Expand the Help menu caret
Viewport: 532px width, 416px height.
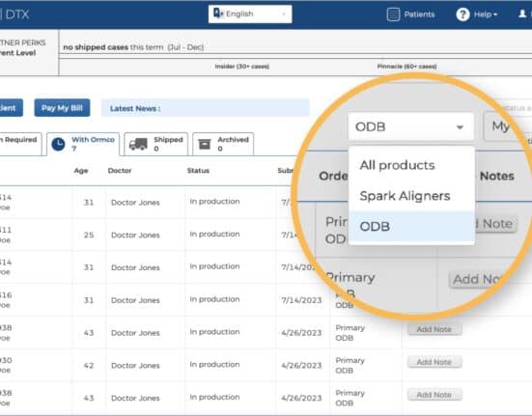coord(495,14)
